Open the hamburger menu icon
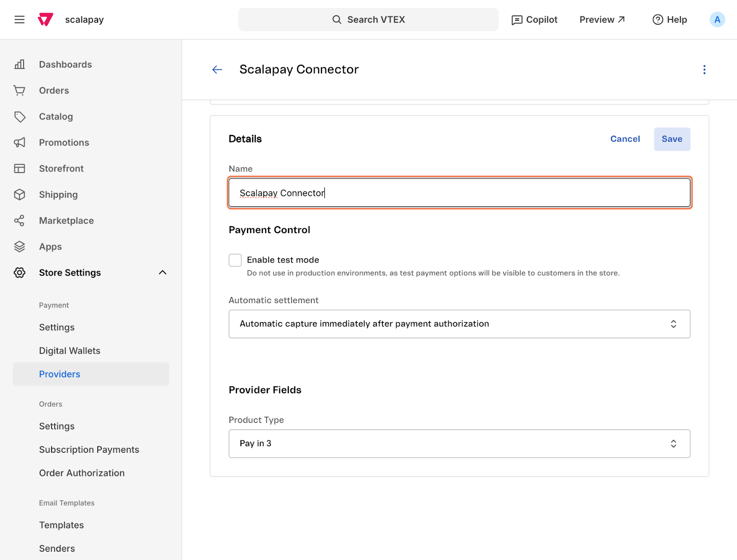Screen dimensions: 737x560 tap(19, 20)
